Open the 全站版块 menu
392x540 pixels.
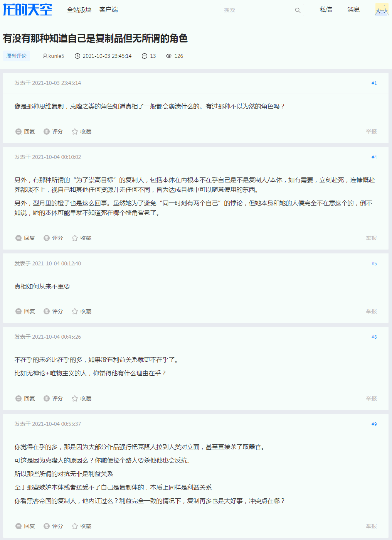coord(79,10)
